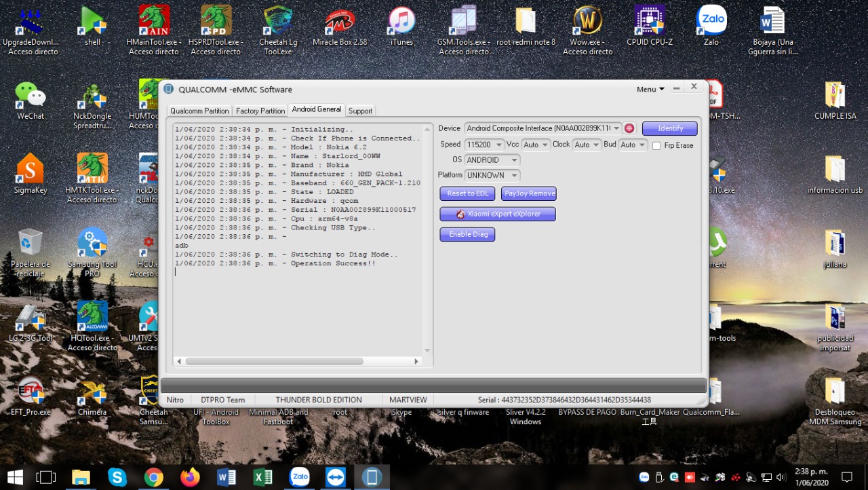Open the Chimera desktop shortcut

point(92,397)
